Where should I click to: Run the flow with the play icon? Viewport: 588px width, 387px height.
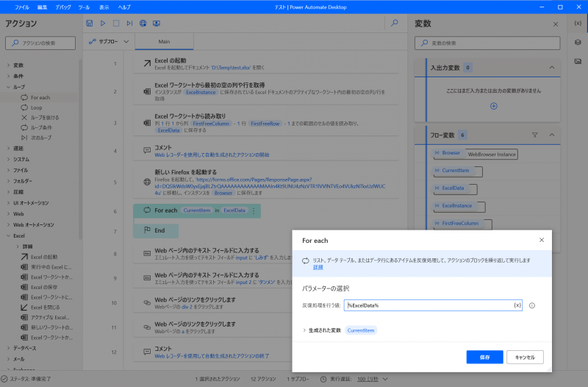[103, 24]
